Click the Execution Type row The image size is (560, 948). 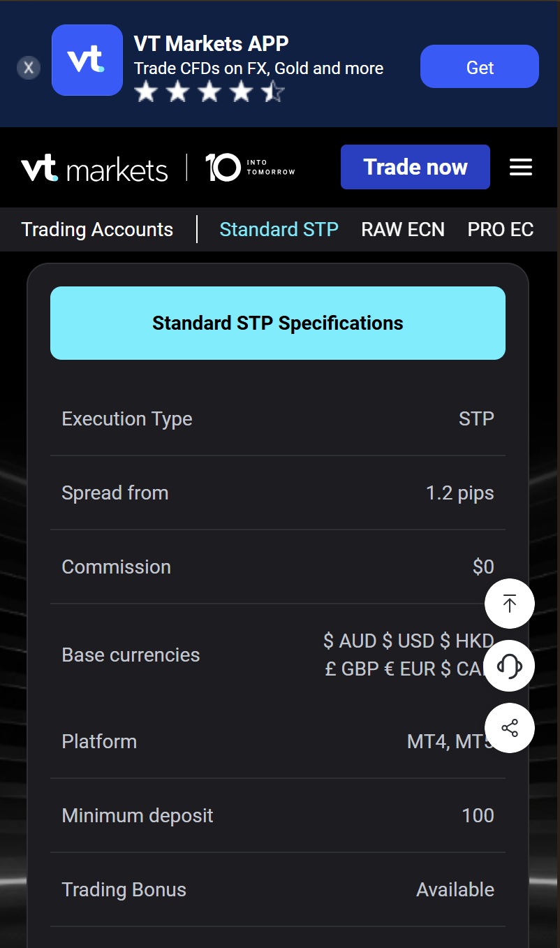pyautogui.click(x=278, y=418)
